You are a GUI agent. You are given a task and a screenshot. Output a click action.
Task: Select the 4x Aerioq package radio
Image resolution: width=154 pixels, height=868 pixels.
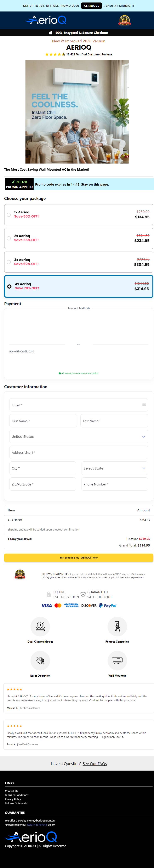[9, 286]
